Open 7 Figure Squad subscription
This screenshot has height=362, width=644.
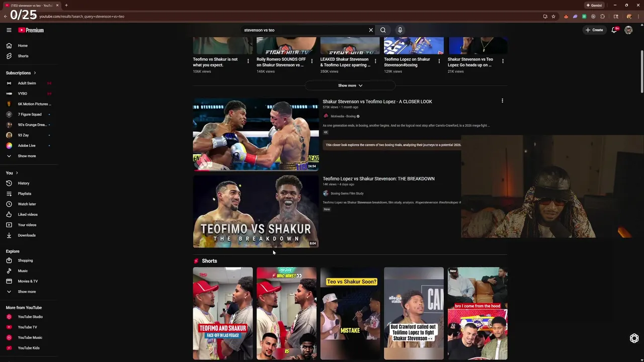[29, 114]
